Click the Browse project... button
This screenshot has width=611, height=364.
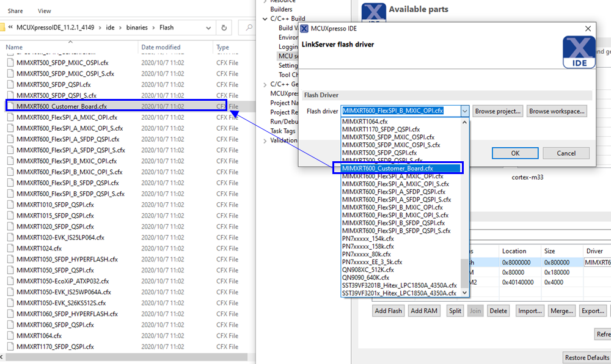click(497, 111)
